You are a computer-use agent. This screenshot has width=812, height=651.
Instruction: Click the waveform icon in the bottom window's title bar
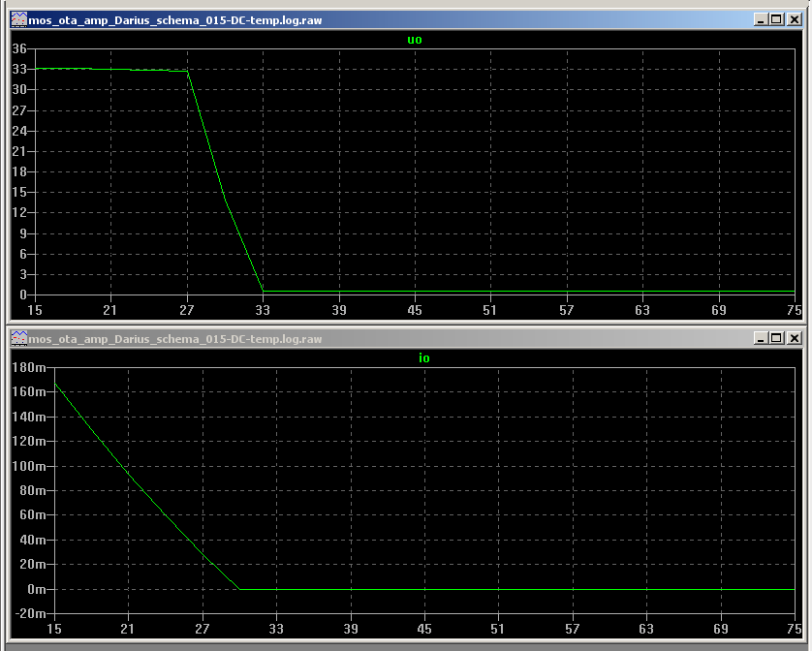point(19,339)
